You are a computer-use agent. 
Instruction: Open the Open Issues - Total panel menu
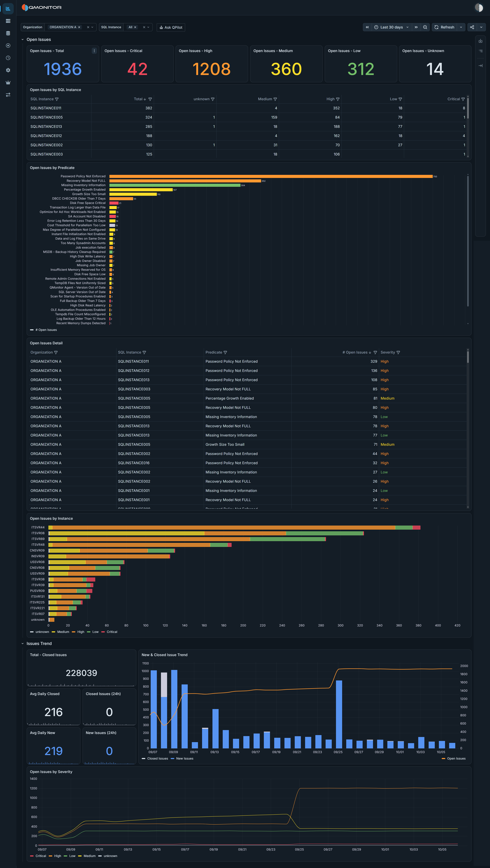tap(94, 51)
